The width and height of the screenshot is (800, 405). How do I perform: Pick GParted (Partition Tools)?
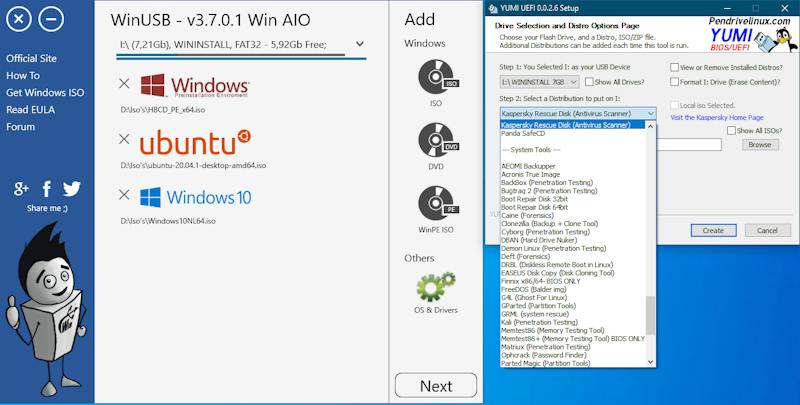(x=538, y=306)
